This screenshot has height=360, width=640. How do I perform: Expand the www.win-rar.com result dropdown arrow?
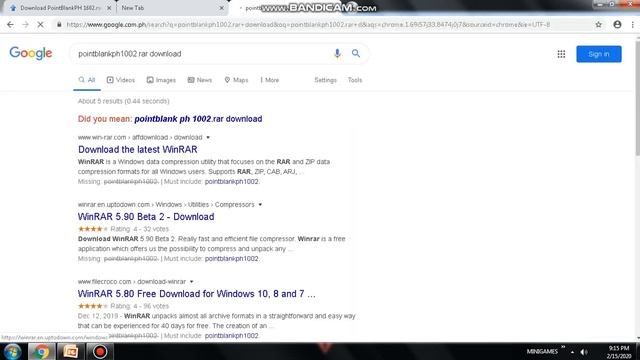(208, 138)
